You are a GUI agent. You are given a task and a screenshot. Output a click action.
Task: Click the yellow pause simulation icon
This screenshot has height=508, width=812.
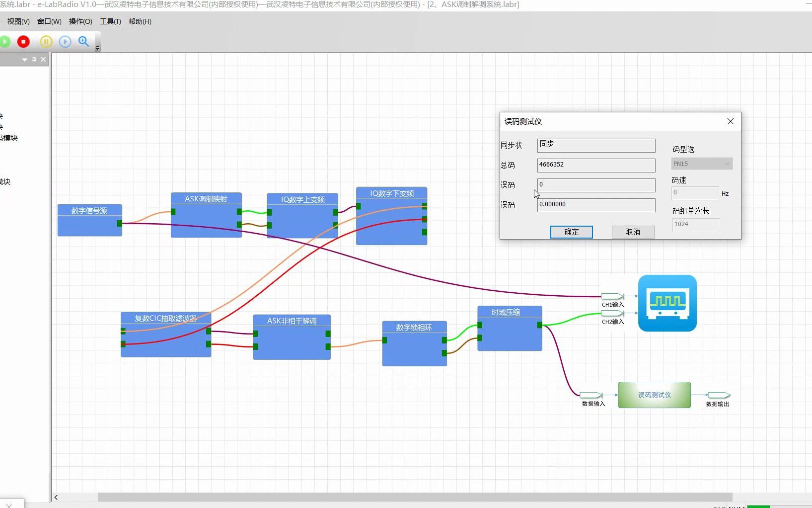[46, 42]
